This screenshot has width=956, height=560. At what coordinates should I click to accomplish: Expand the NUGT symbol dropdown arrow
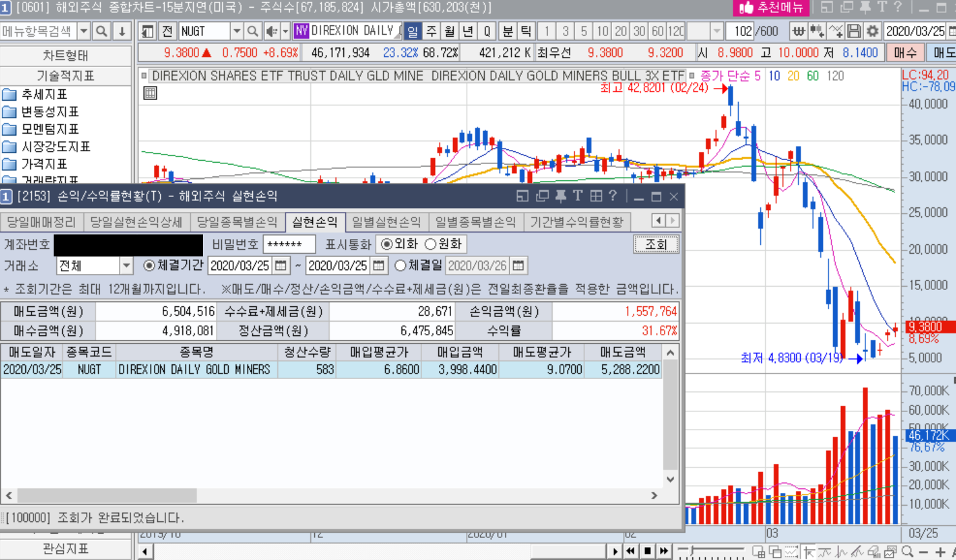pyautogui.click(x=237, y=31)
